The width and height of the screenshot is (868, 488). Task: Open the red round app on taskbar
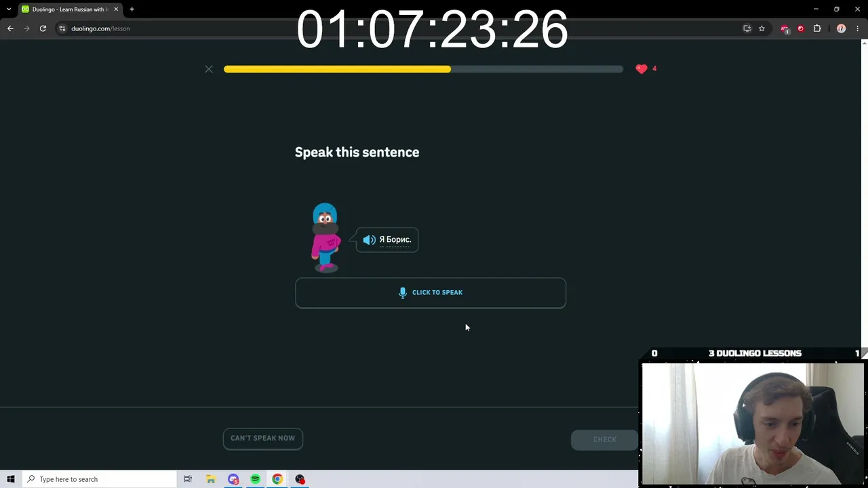coord(300,479)
